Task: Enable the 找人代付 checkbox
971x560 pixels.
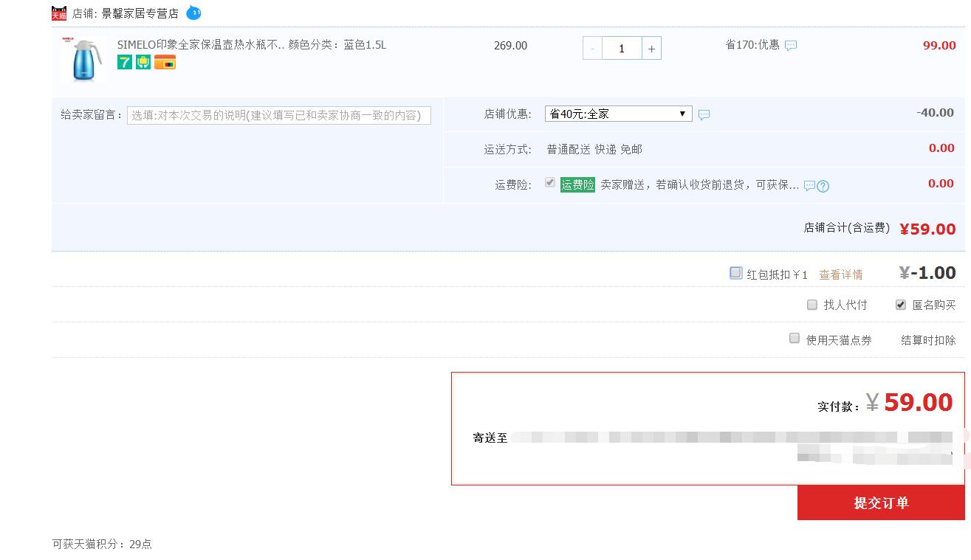Action: tap(812, 305)
